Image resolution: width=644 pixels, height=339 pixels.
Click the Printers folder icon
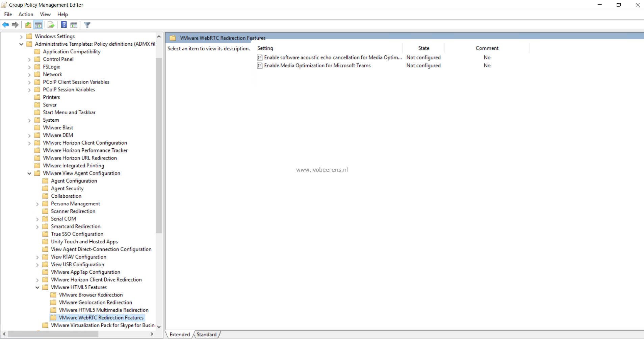pos(37,97)
